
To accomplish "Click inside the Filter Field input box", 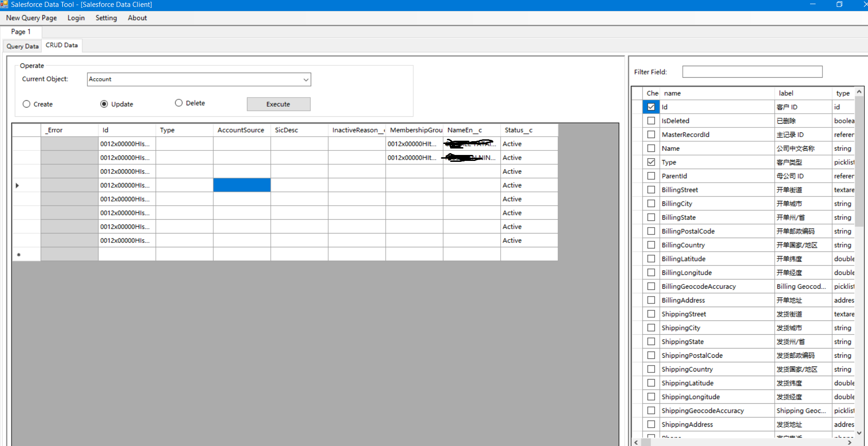I will (x=751, y=72).
